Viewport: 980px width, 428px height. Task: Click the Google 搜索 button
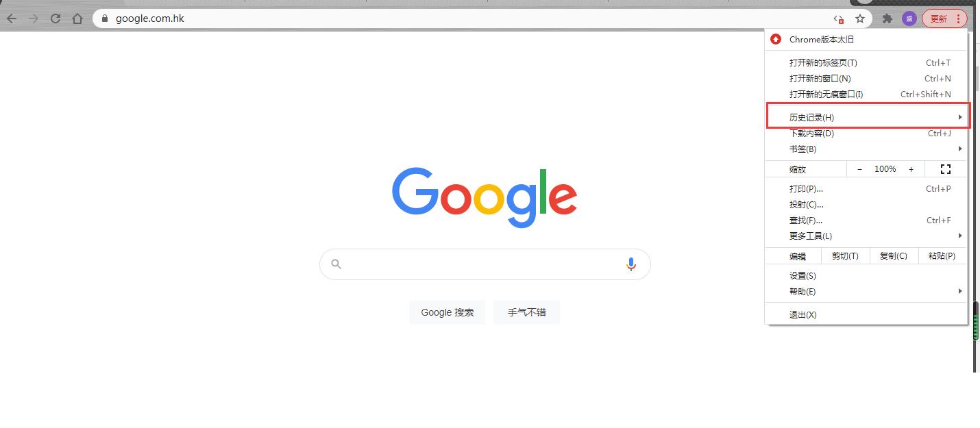click(448, 312)
